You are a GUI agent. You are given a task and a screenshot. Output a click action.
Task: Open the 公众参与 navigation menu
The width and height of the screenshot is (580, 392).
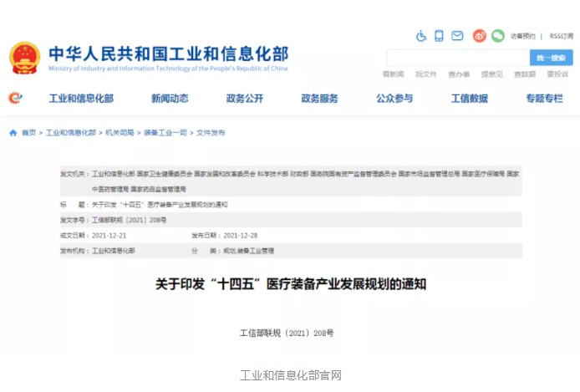[394, 99]
